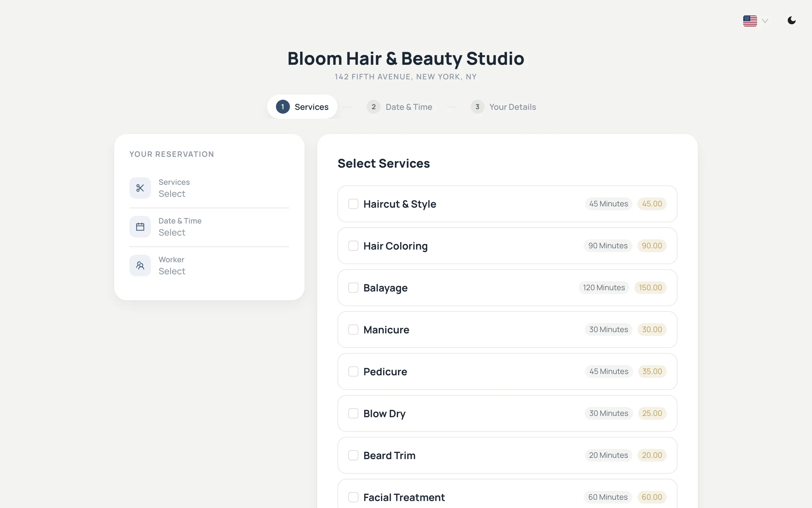Click the Bloom Hair & Beauty Studio title
812x508 pixels.
406,58
